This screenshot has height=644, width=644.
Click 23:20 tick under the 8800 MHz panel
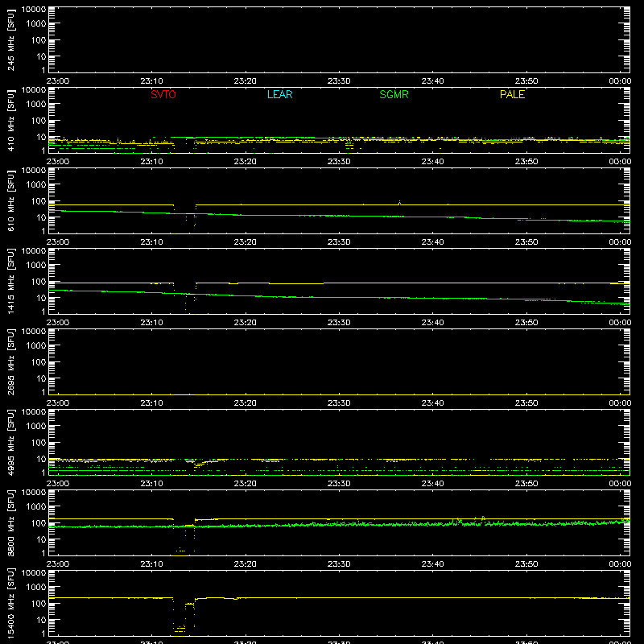point(246,564)
